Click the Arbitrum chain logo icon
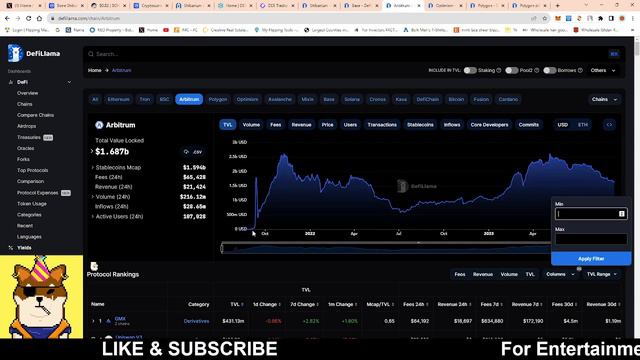The image size is (640, 360). coord(99,125)
